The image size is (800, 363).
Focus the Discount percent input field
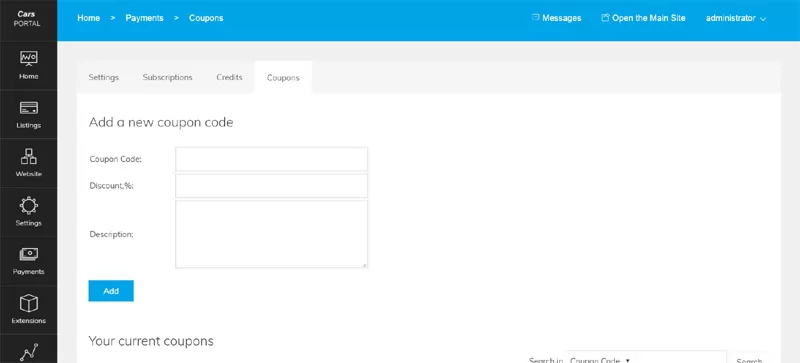[x=271, y=186]
